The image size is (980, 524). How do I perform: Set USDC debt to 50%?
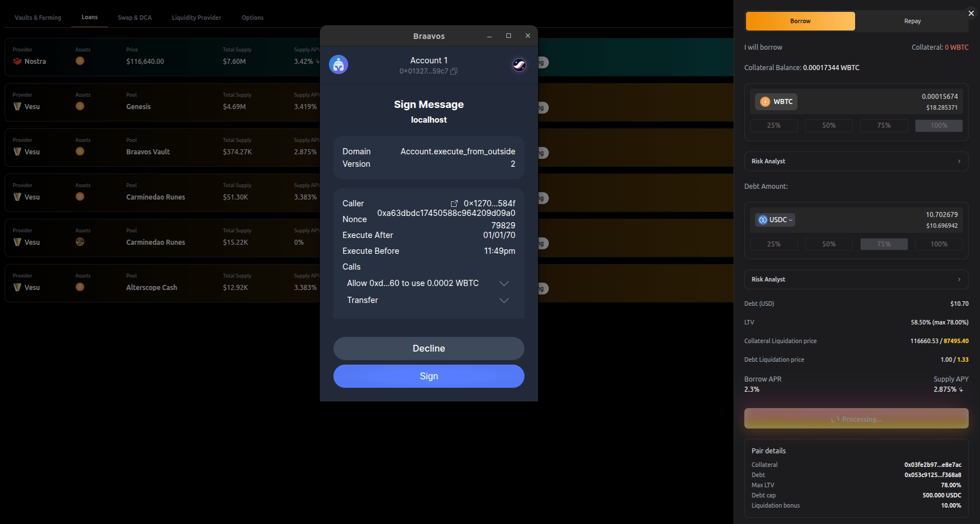829,244
